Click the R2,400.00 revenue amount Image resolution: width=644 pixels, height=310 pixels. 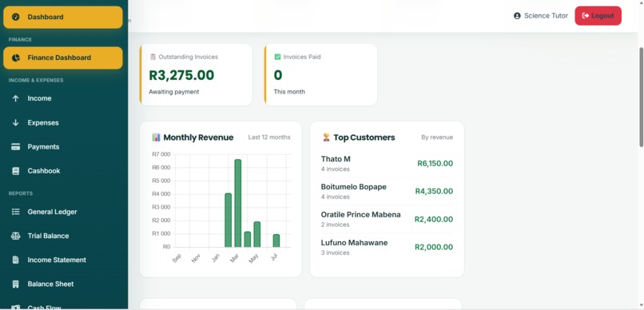434,219
